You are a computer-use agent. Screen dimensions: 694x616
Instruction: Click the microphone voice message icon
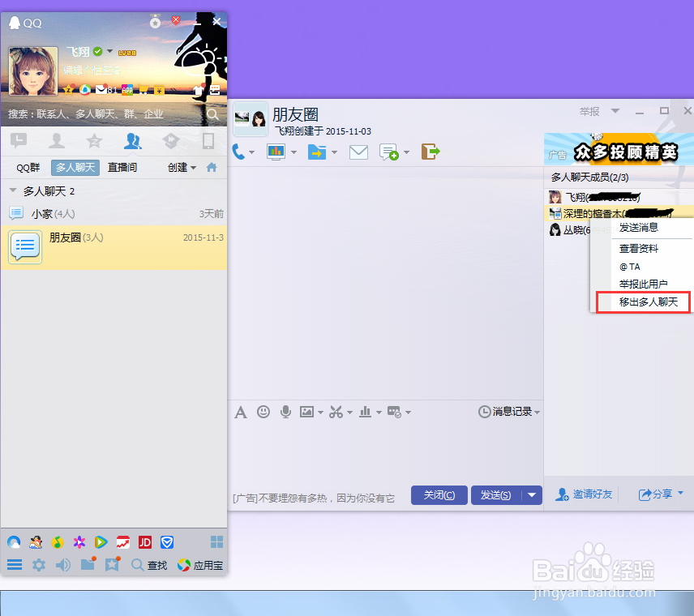[x=285, y=412]
